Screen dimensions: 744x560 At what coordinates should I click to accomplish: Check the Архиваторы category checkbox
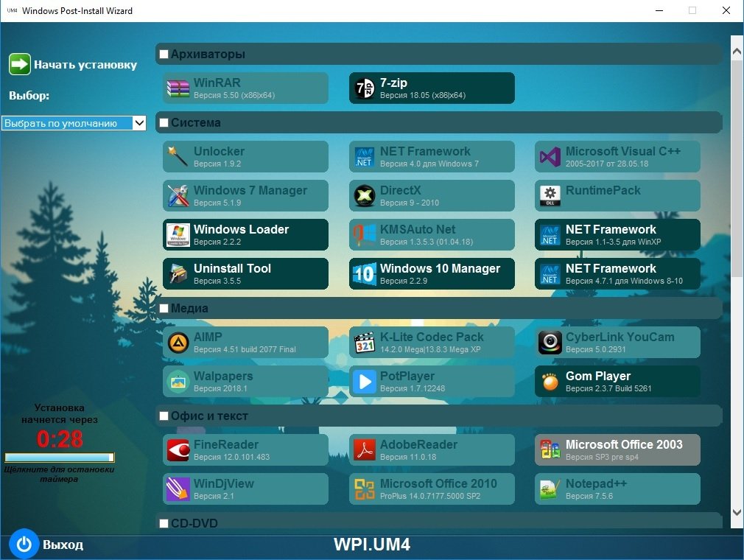[164, 54]
